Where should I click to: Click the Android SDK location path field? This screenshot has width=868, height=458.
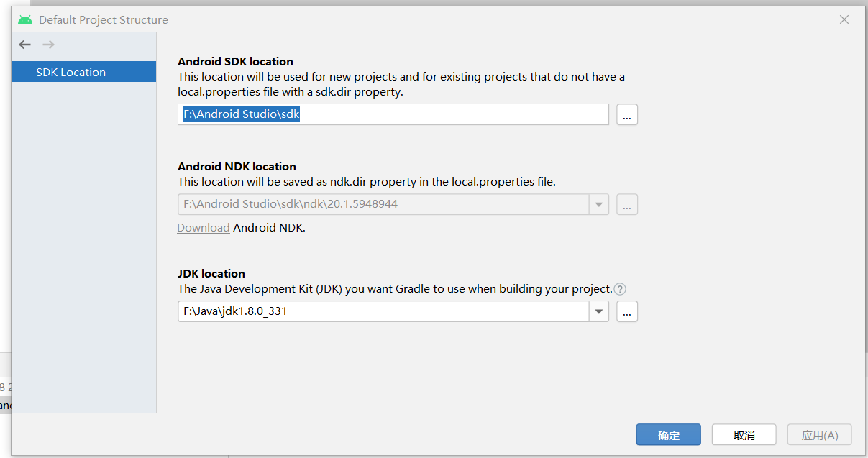pyautogui.click(x=393, y=114)
